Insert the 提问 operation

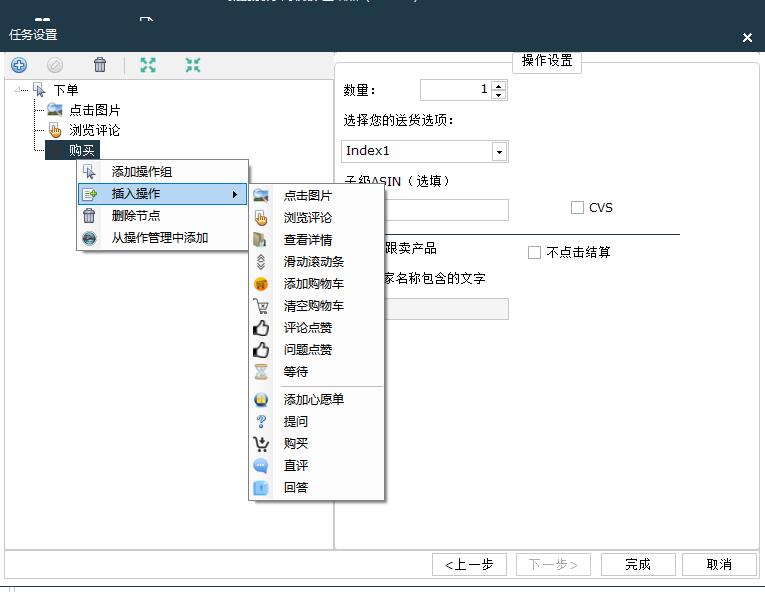317,422
